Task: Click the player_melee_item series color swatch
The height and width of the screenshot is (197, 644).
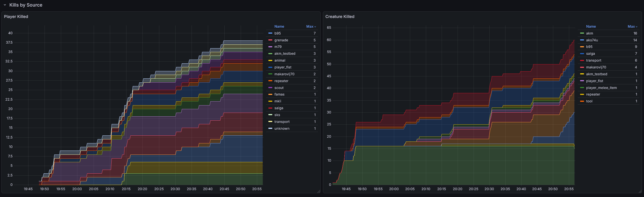Action: click(582, 88)
